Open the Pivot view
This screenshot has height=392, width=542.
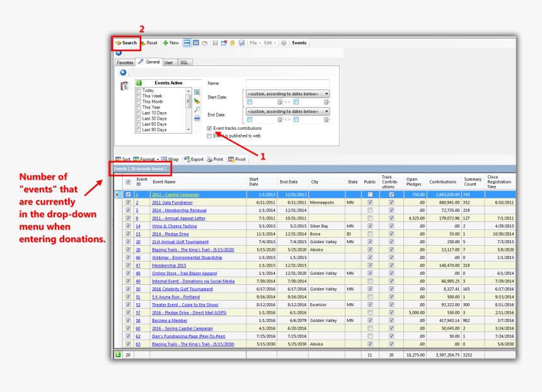point(237,159)
